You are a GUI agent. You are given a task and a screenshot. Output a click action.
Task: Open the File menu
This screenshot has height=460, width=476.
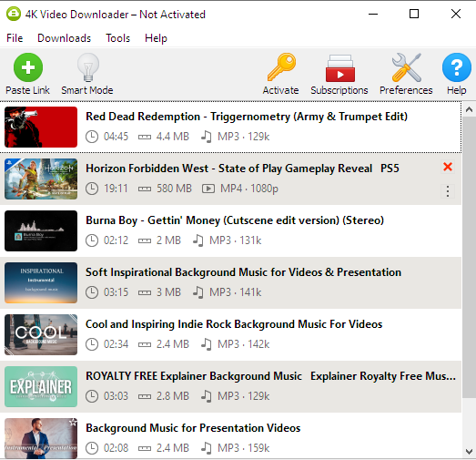click(x=15, y=38)
